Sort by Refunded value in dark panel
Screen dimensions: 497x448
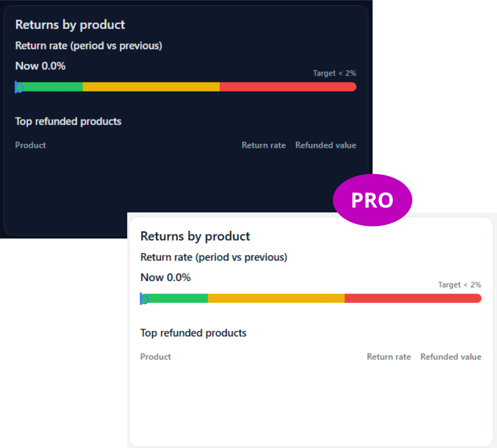(326, 145)
